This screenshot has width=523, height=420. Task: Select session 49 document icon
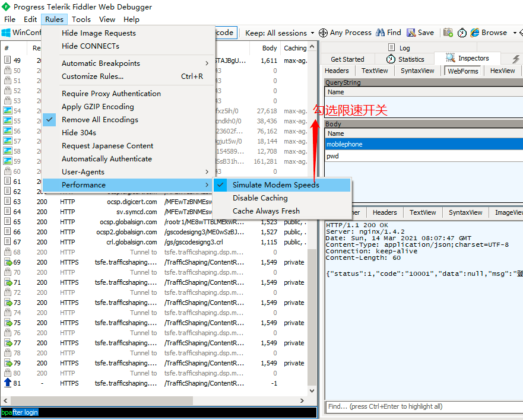pos(7,60)
